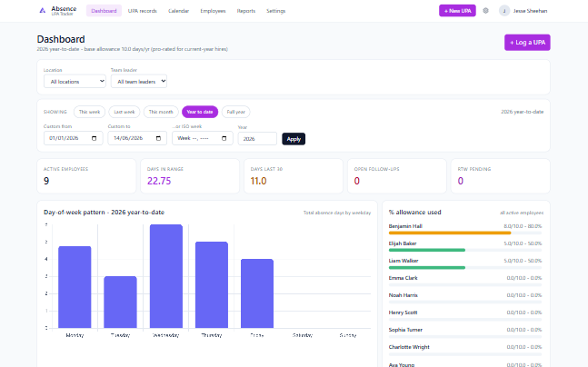This screenshot has height=367, width=588.
Task: Expand the All team leaders dropdown
Action: pos(139,82)
